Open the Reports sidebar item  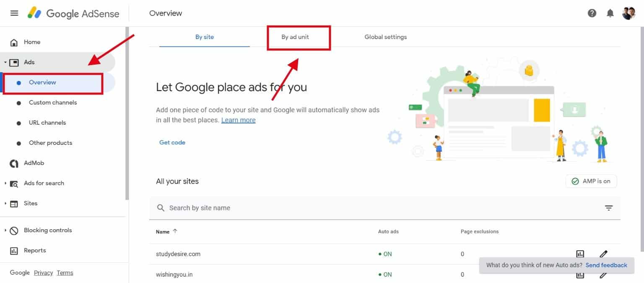point(35,250)
